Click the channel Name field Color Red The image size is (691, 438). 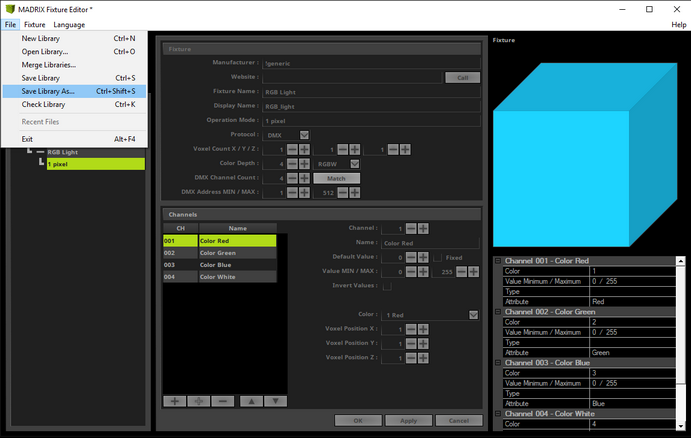pos(431,243)
